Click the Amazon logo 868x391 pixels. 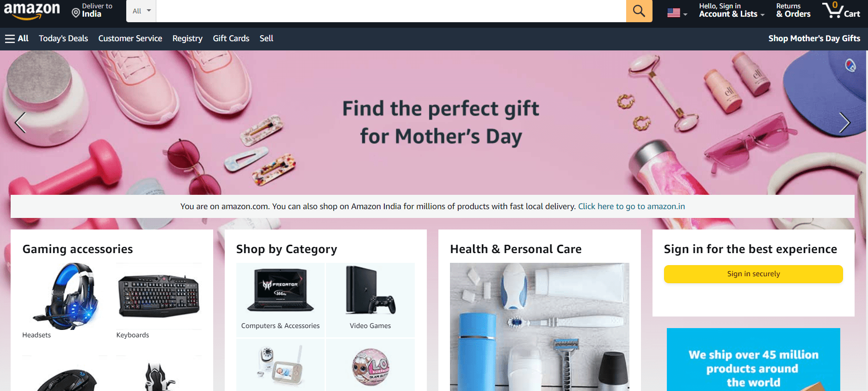point(32,11)
